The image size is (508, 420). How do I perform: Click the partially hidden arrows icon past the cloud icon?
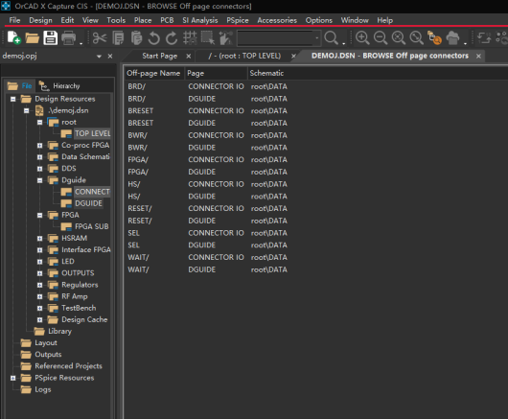(484, 38)
